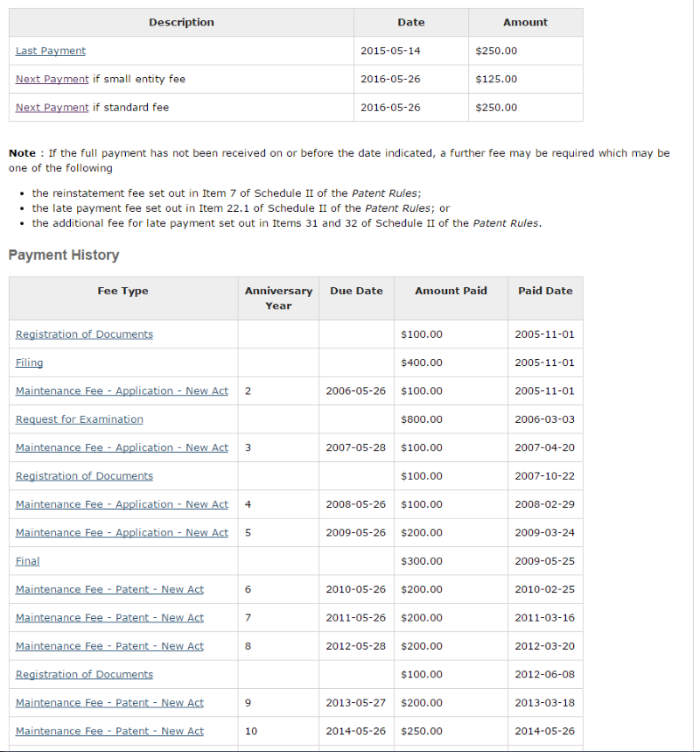This screenshot has height=752, width=700.
Task: Click the Fee Type column header
Action: [122, 292]
